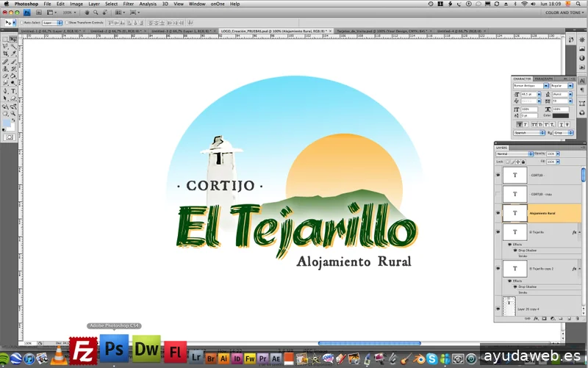
Task: Open the Layer menu
Action: tap(94, 4)
